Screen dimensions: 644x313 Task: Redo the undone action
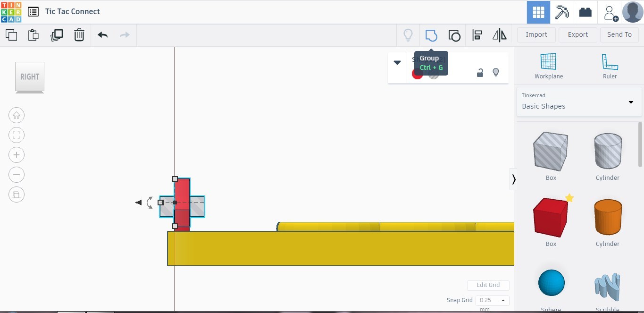tap(125, 35)
